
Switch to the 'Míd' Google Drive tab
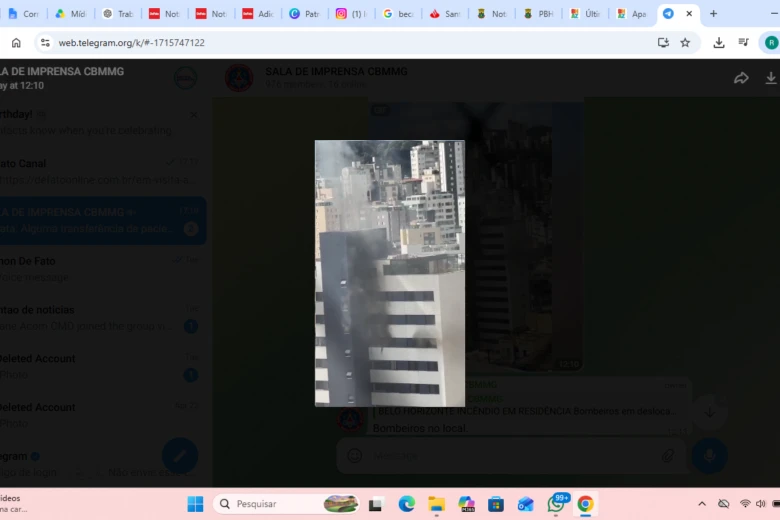coord(71,14)
